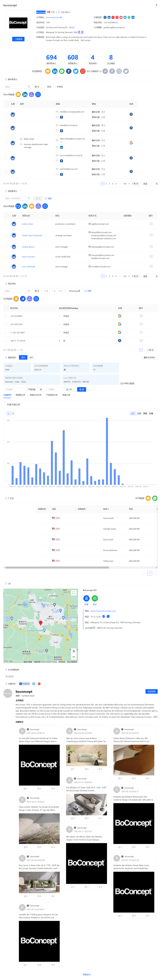Click purple download icon beside 共694条数据
161x980 pixels.
[x=31, y=94]
